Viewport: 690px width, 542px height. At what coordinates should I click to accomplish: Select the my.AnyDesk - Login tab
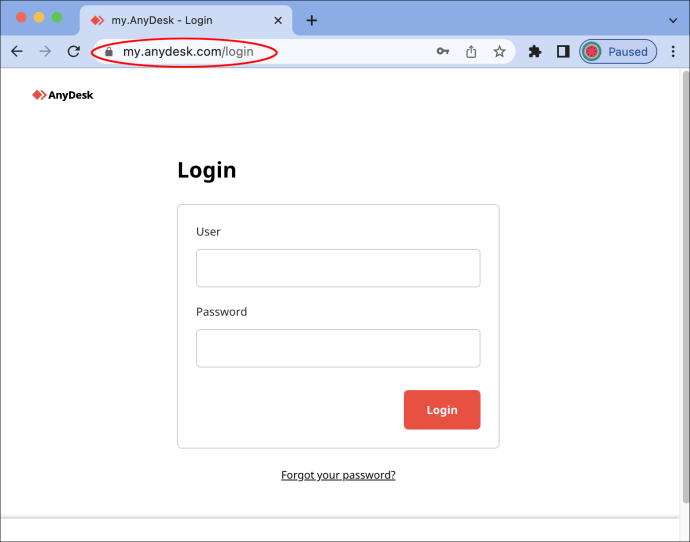click(186, 20)
